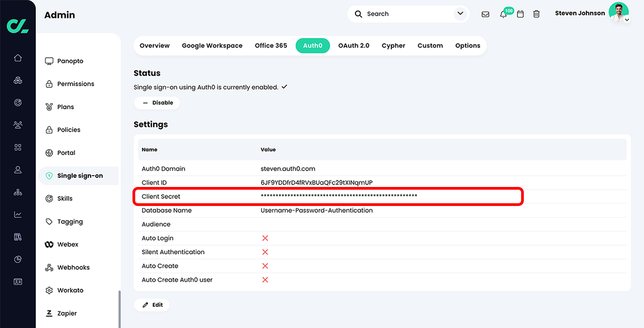The image size is (644, 328).
Task: Open the calendar icon in header
Action: pos(520,13)
